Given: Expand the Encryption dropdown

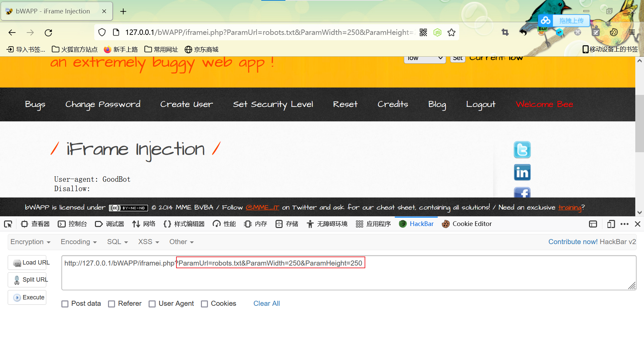Looking at the screenshot, I should pos(31,242).
